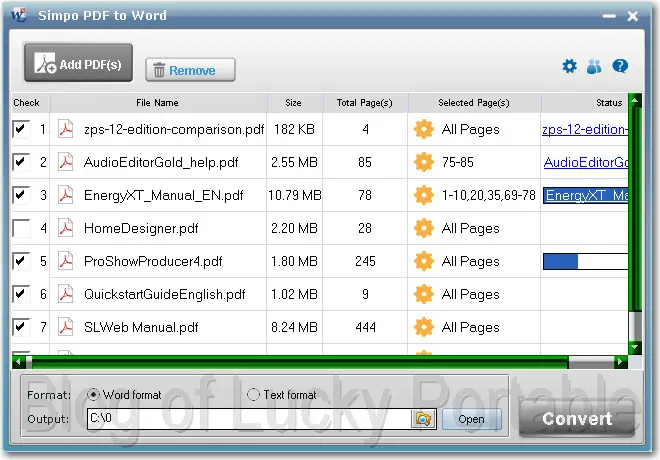Click the green vertical scrollbar thumb
This screenshot has width=660, height=460.
(635, 209)
